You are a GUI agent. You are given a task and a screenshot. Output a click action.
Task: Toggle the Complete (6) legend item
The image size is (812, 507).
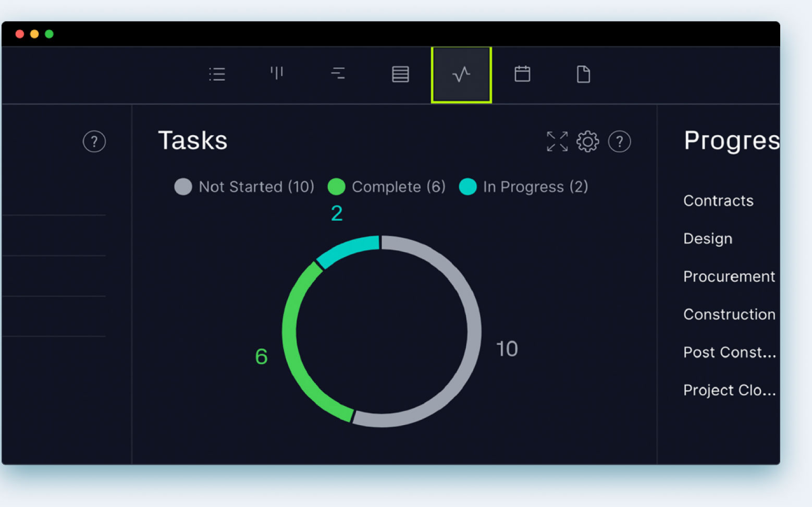pos(386,187)
